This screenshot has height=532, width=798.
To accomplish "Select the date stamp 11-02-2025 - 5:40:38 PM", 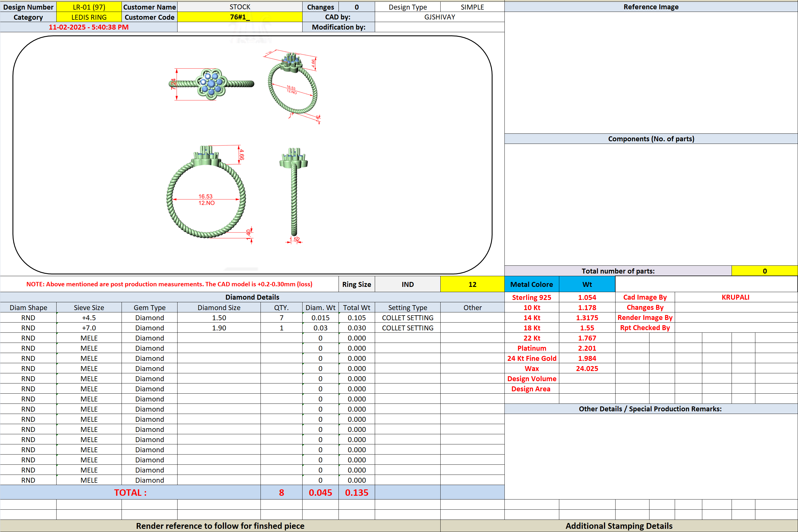I will click(88, 27).
